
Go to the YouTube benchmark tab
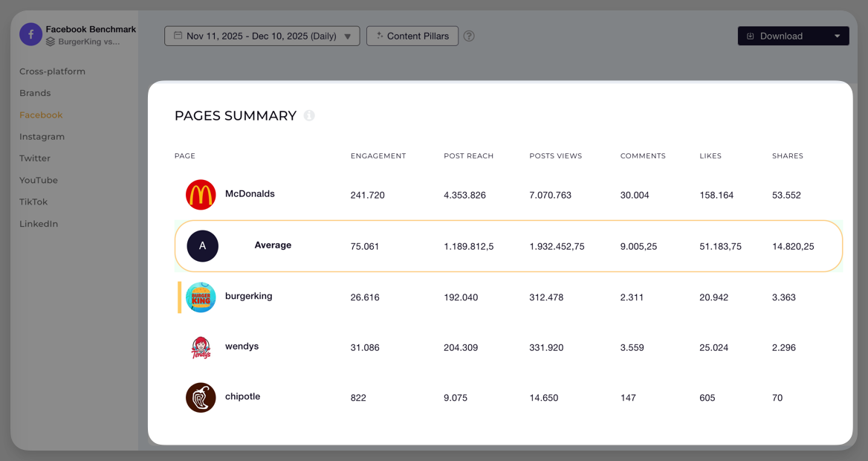click(39, 180)
